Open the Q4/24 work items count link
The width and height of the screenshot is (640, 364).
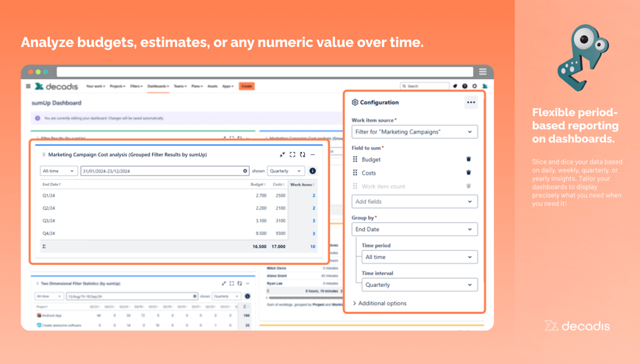pyautogui.click(x=314, y=233)
